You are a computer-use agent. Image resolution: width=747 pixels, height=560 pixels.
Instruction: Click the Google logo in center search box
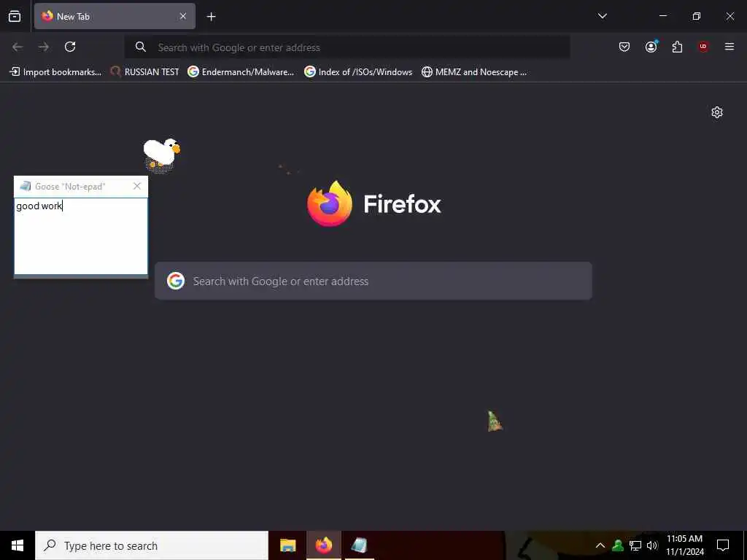[x=176, y=281]
